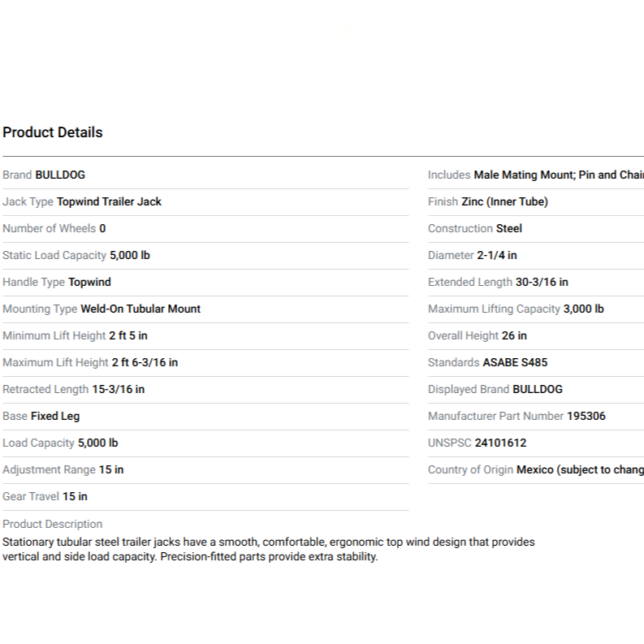
Task: Click the Static Load Capacity 5,000 lb row
Action: click(x=76, y=255)
